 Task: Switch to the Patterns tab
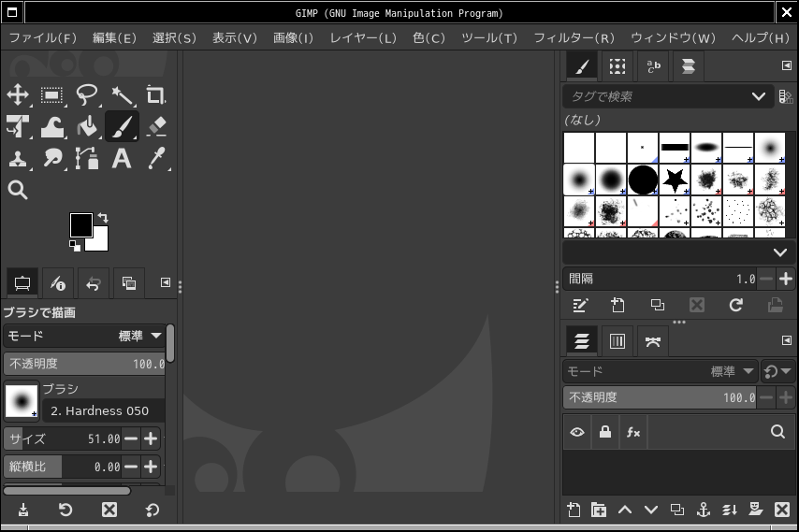click(617, 66)
